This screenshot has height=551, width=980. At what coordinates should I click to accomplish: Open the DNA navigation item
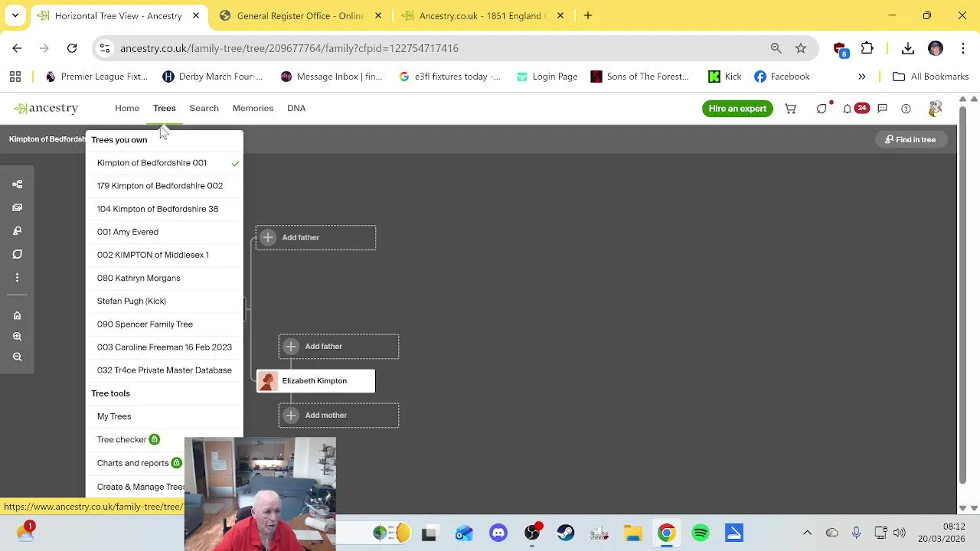[296, 108]
